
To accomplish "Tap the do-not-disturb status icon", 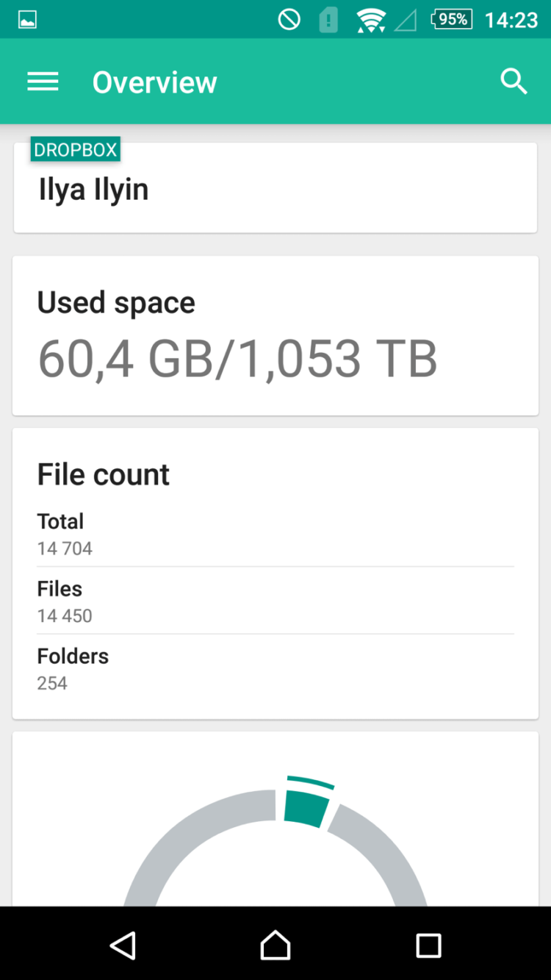I will (x=289, y=20).
